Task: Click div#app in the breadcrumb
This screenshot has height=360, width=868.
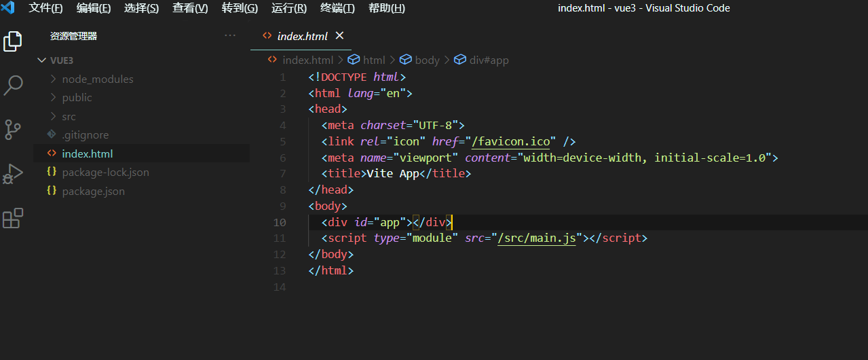Action: coord(489,60)
